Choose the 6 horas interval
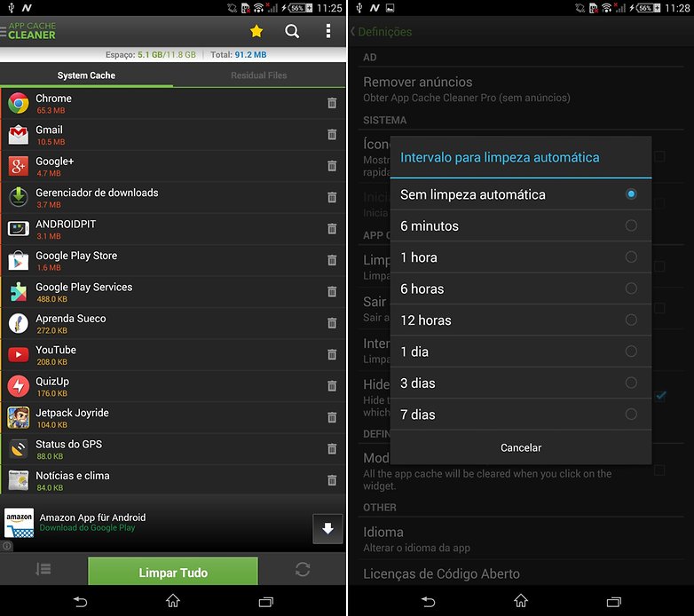The image size is (694, 616). [x=520, y=288]
